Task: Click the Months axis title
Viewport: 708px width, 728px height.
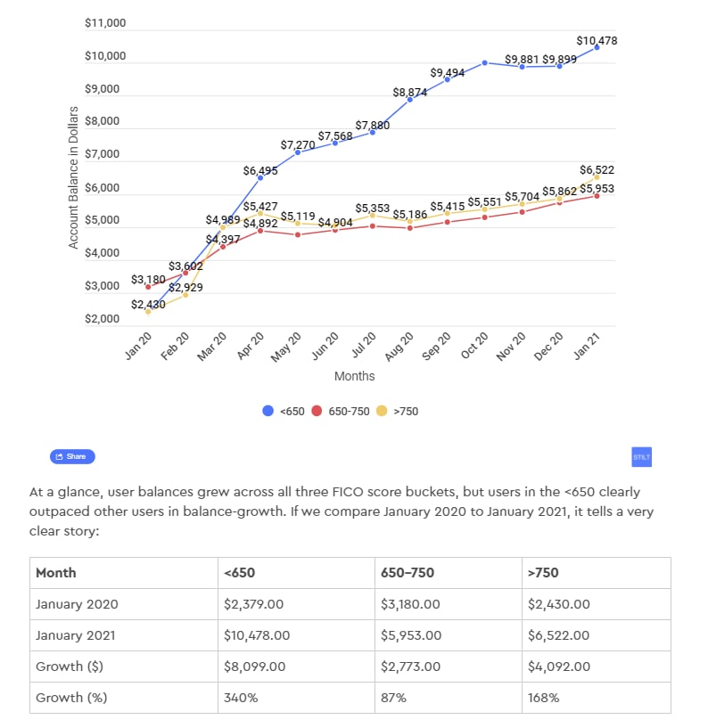Action: [354, 376]
